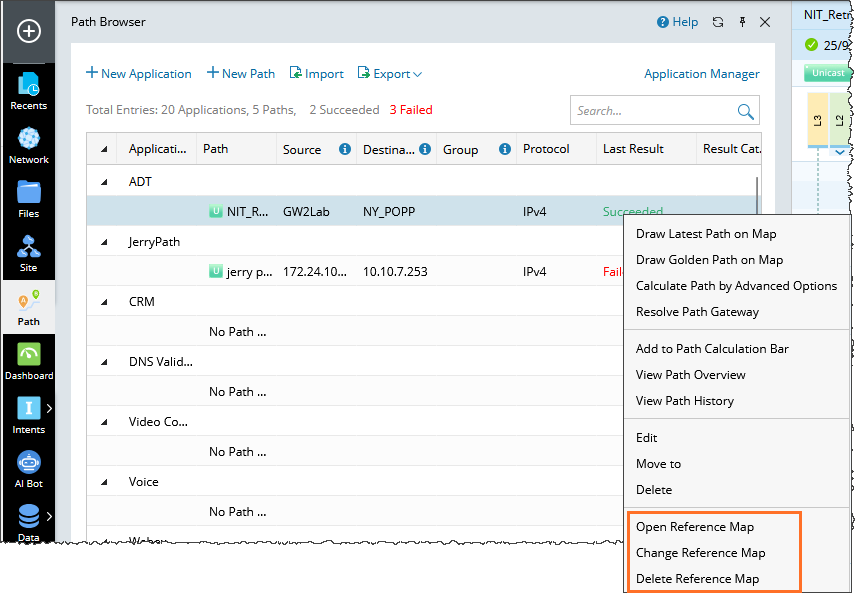
Task: Select Draw Latest Path on Map
Action: [x=706, y=234]
